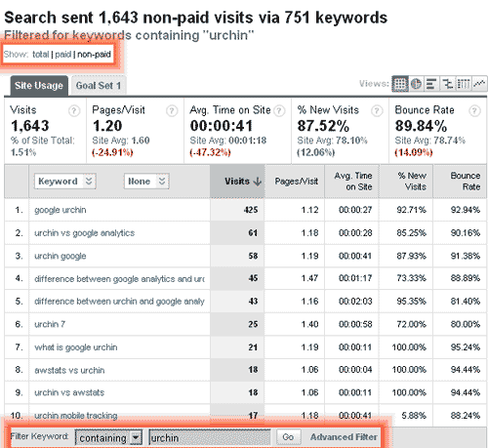Click bounce rate value 81.40%
Image resolution: width=488 pixels, height=448 pixels.
(x=466, y=302)
